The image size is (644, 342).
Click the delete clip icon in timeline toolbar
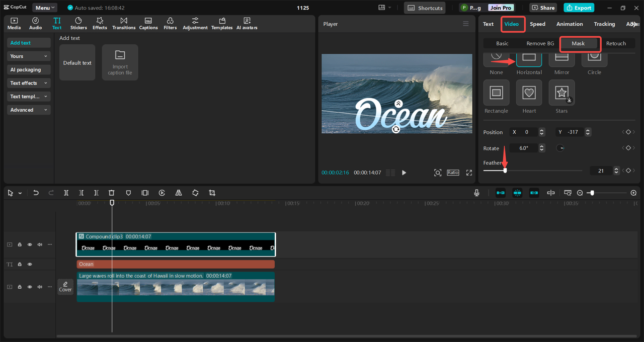(x=112, y=193)
